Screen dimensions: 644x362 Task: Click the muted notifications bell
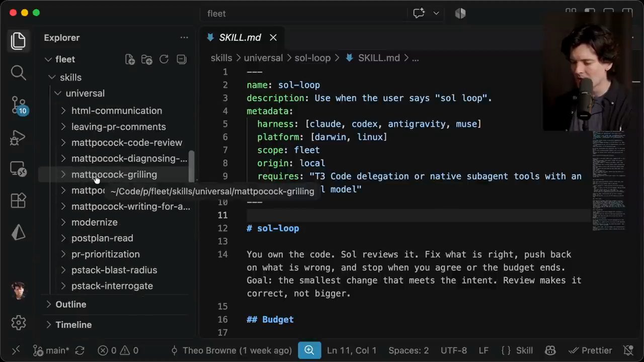(x=628, y=350)
